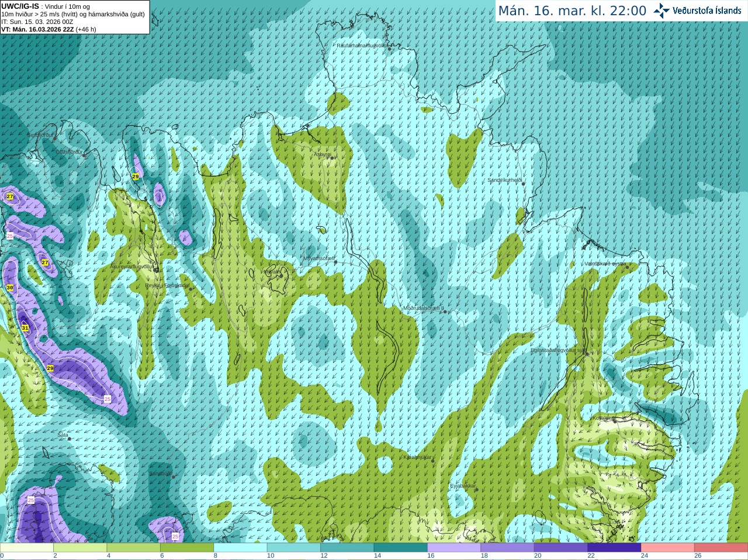Click the legend scale number 12

[x=324, y=556]
